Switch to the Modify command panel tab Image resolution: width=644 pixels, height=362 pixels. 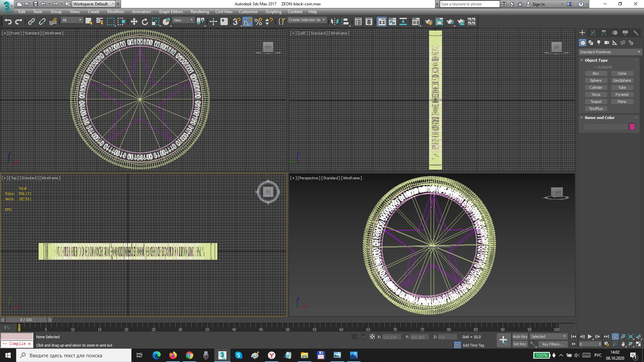(593, 33)
